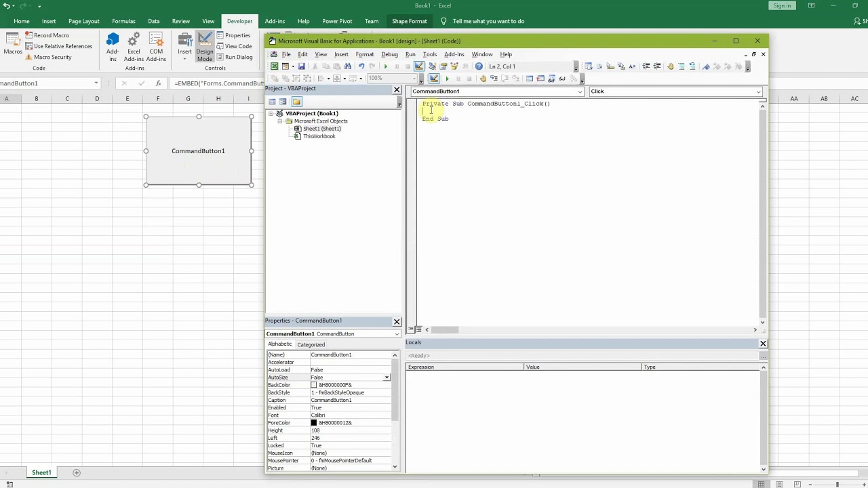Click Properties button in Controls group

point(233,35)
